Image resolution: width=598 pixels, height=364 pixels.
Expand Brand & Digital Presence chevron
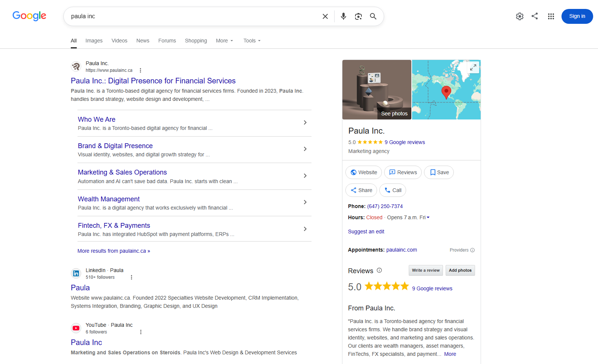coord(305,149)
